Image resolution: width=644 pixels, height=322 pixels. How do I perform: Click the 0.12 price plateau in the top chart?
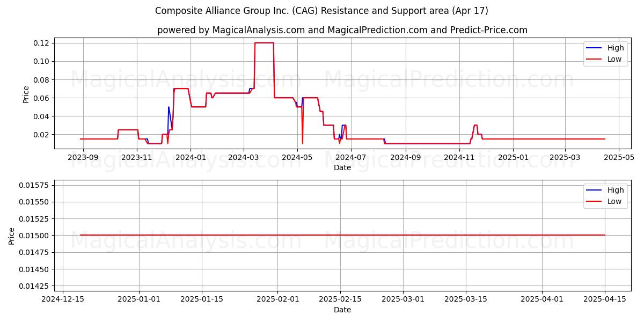tap(264, 43)
